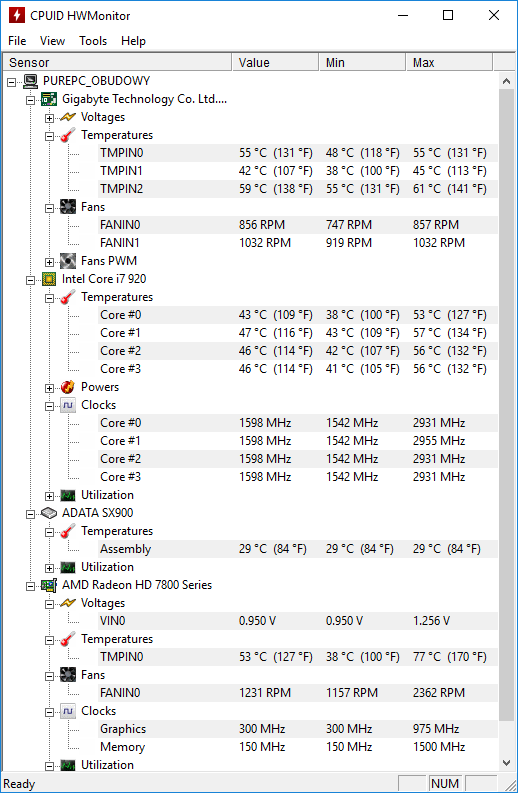Viewport: 518px width, 793px height.
Task: Click the Radeon Utilization graph icon
Action: pos(68,765)
